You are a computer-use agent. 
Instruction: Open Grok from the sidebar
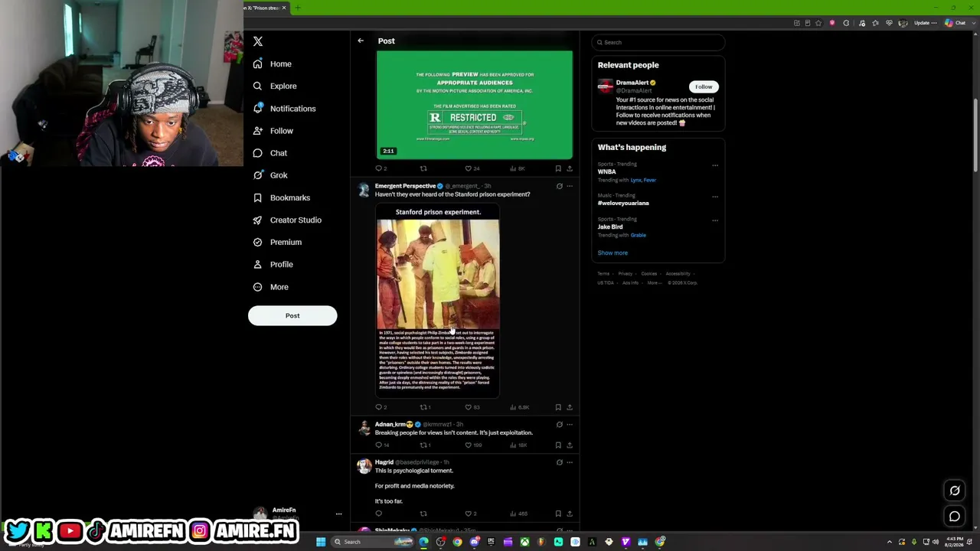click(x=270, y=175)
